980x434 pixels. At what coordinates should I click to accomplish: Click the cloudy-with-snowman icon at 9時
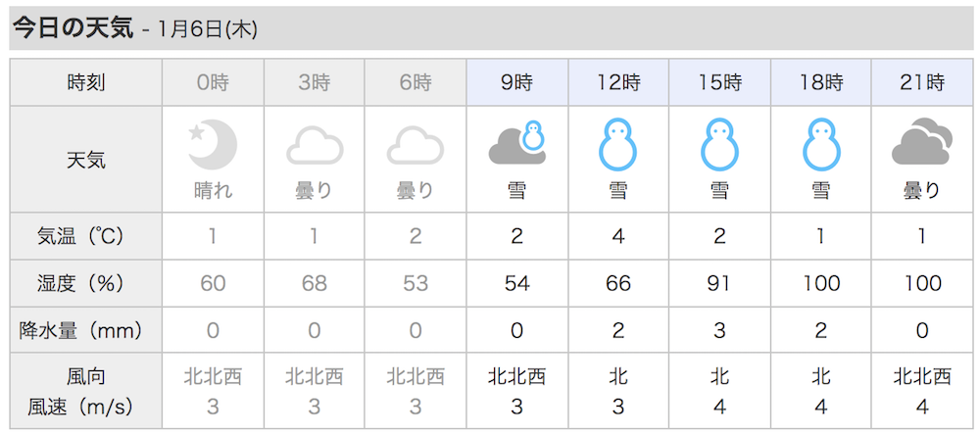click(517, 142)
